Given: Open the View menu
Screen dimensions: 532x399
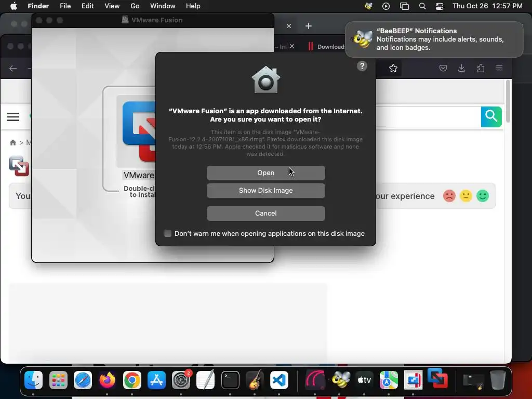Looking at the screenshot, I should 112,6.
